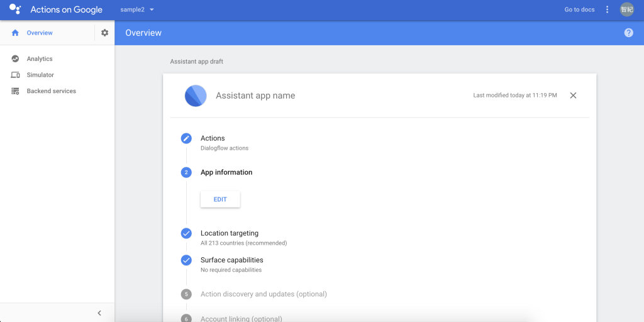Screen dimensions: 644x322
Task: Click the Simulator devices icon
Action: click(15, 75)
